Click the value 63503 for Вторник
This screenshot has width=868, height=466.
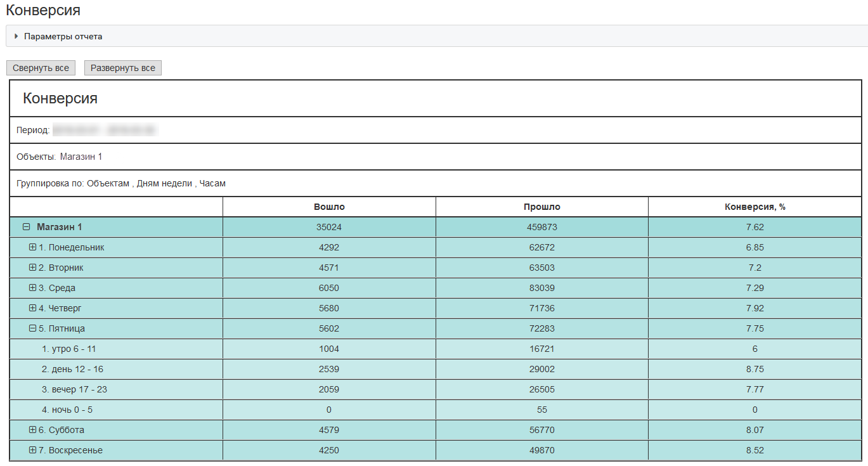pos(542,268)
